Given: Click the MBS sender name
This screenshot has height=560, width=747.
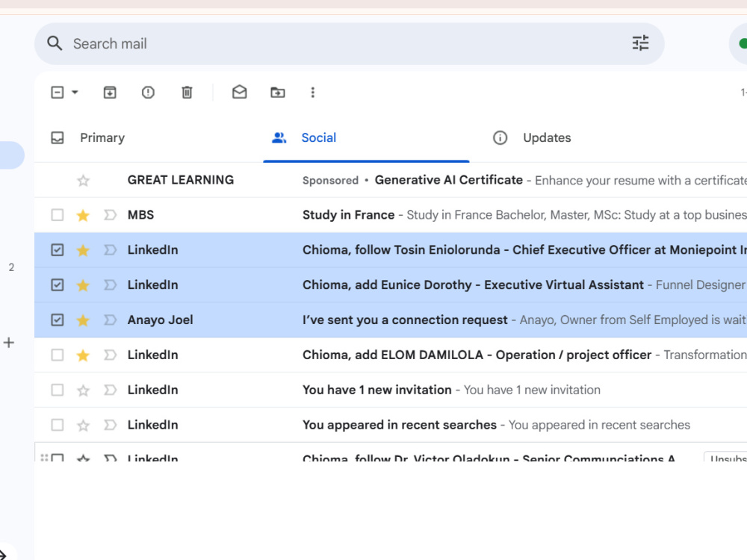Looking at the screenshot, I should point(140,215).
